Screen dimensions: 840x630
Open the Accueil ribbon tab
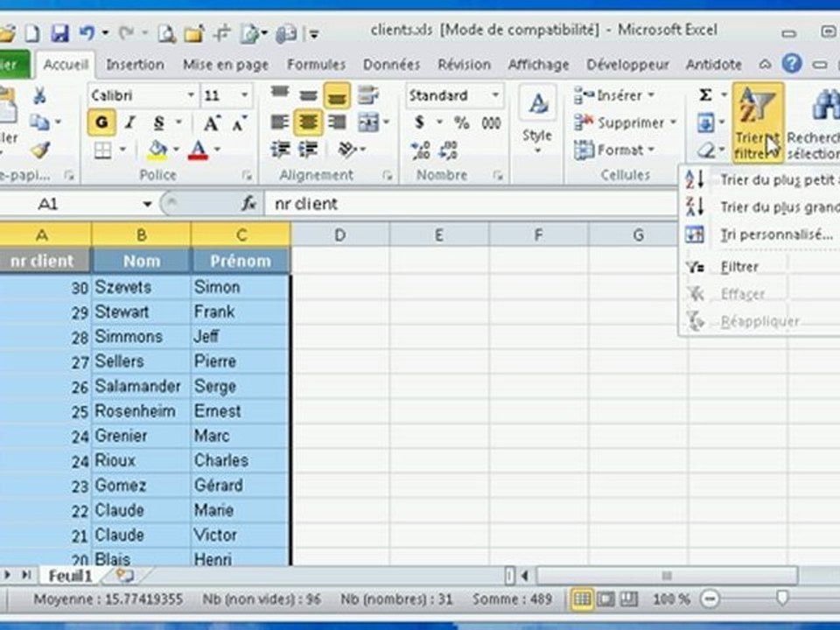coord(66,65)
